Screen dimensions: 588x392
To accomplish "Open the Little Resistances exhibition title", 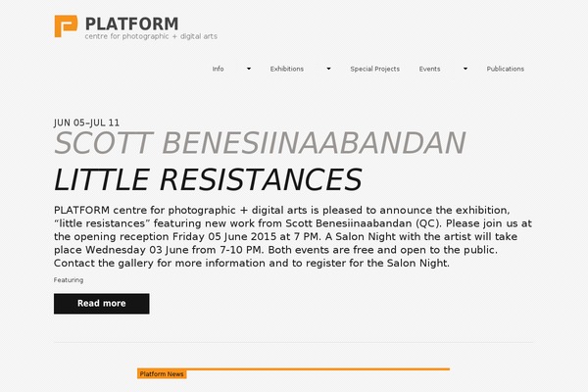I will [x=208, y=180].
